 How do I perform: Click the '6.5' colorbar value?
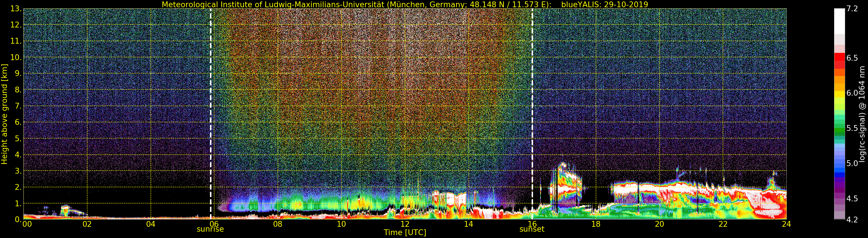point(852,58)
